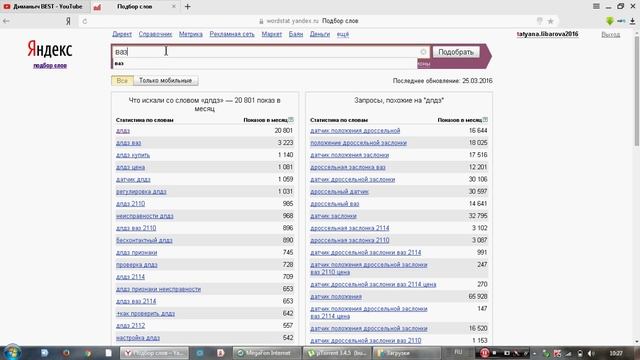Select the Подбор слов browser tab
Image resolution: width=640 pixels, height=360 pixels.
click(x=135, y=7)
